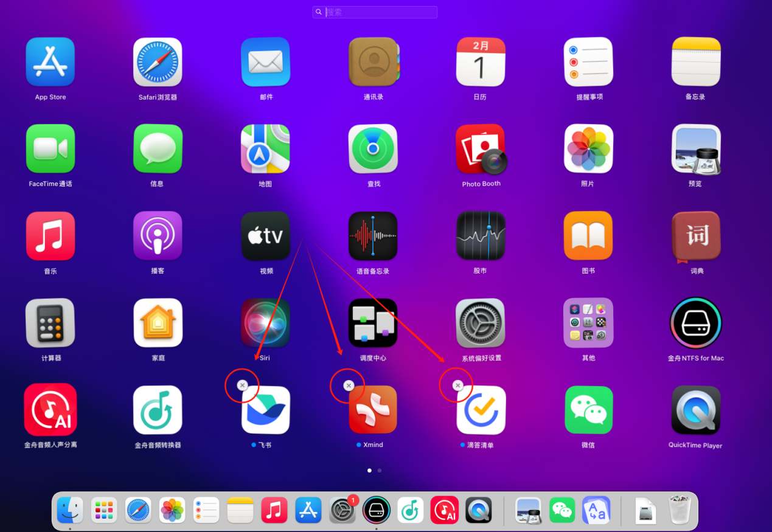Open the 语音备忘录 app
The image size is (772, 532).
374,236
